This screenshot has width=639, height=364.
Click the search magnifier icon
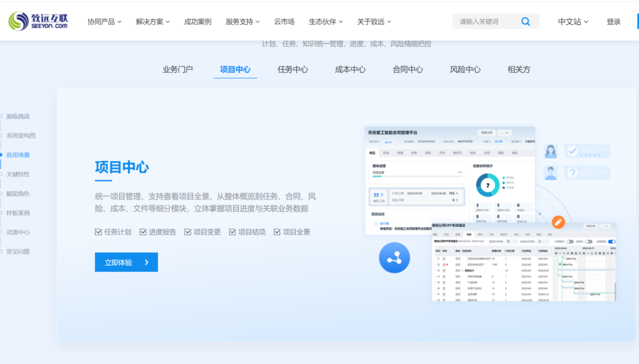(525, 21)
